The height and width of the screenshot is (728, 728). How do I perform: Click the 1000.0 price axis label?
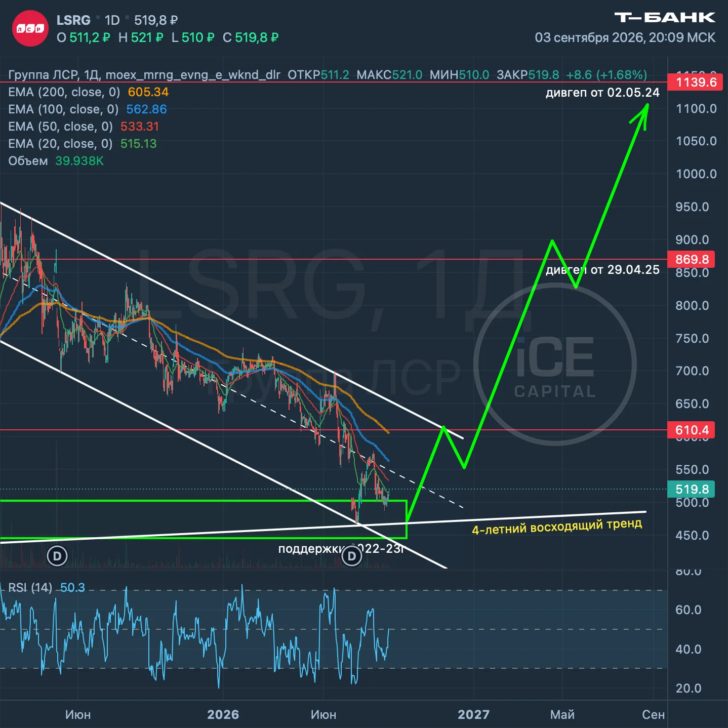696,174
